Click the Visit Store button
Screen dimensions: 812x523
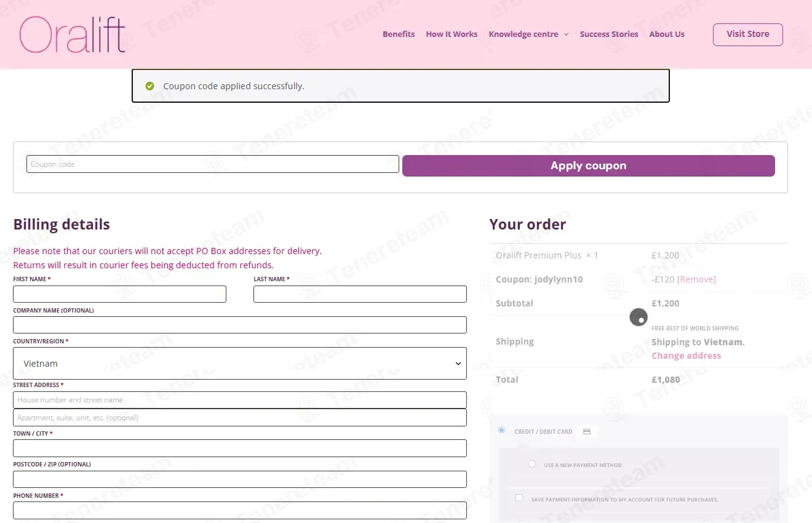(x=748, y=34)
